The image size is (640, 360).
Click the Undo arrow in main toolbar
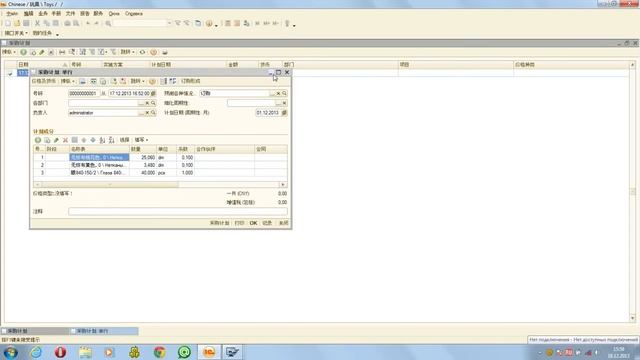pos(88,24)
